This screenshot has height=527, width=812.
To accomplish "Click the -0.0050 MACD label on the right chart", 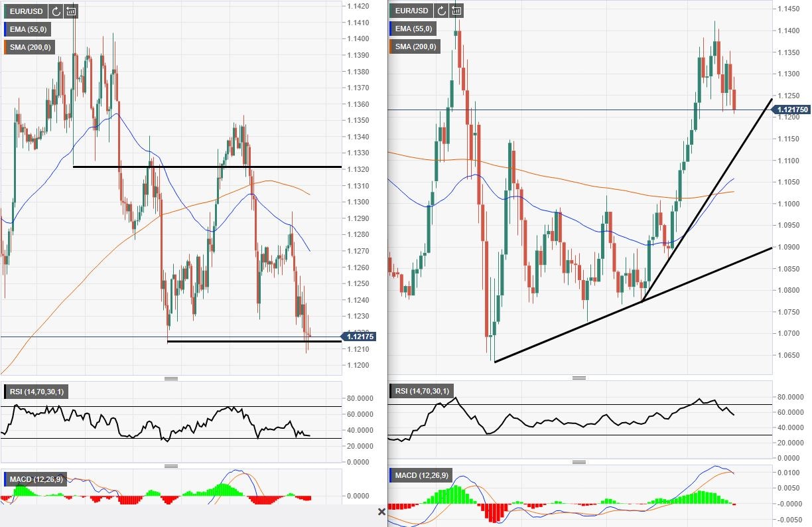I will [790, 519].
